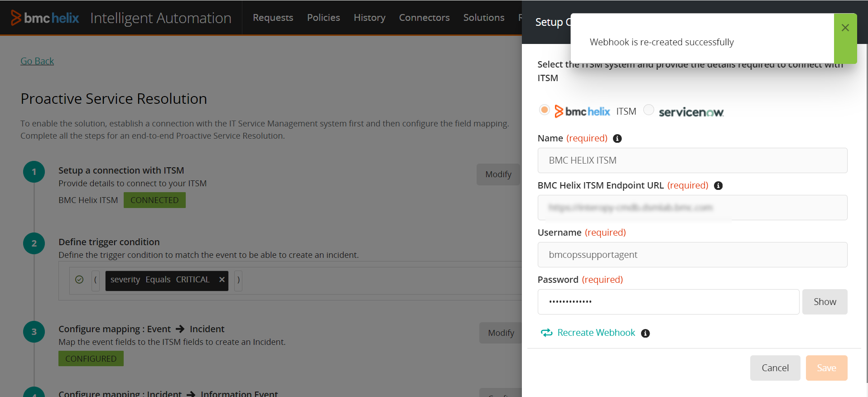Image resolution: width=868 pixels, height=397 pixels.
Task: Click the BMC Helix logo
Action: coord(45,18)
